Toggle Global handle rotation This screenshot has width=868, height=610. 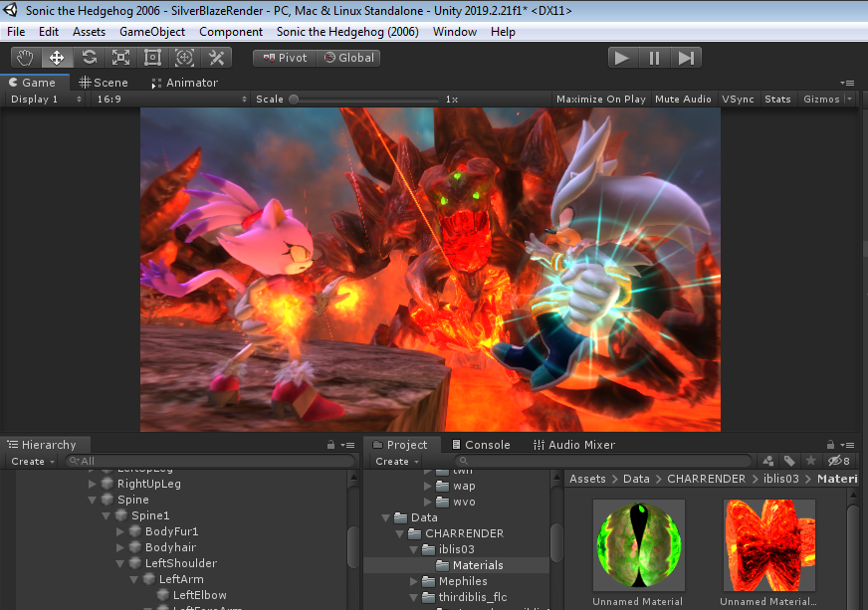click(x=348, y=58)
